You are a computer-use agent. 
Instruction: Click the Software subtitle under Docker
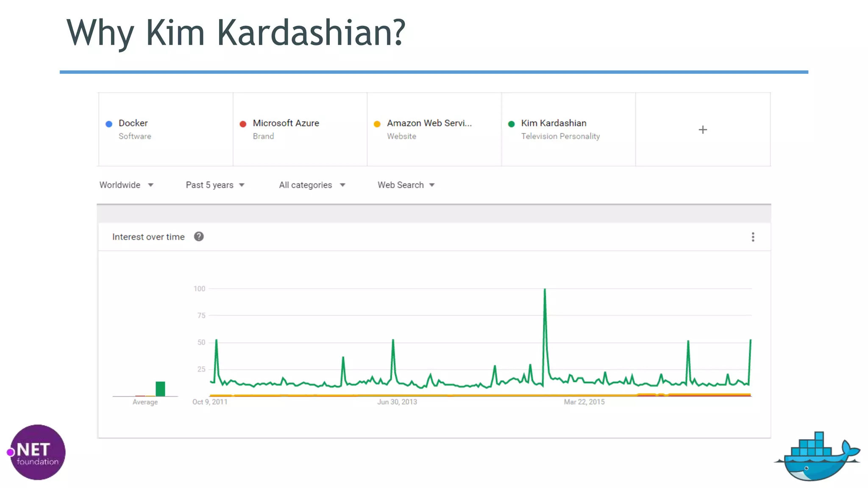(x=135, y=136)
